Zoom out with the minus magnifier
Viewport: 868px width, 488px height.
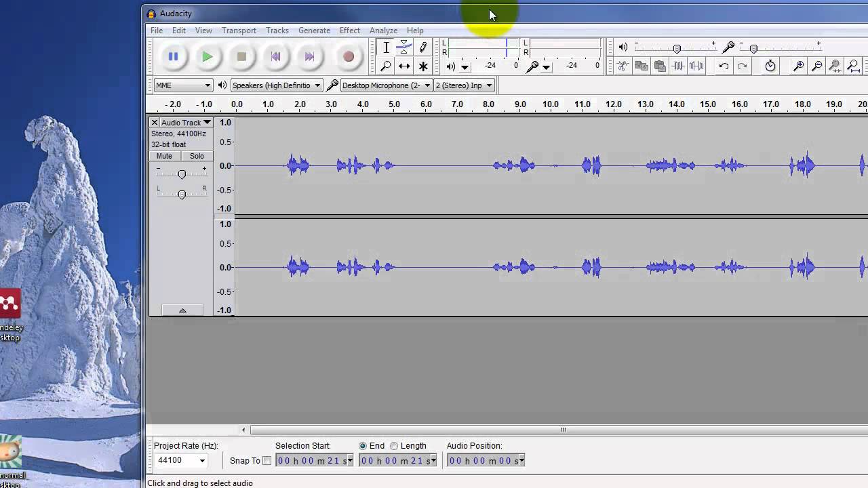tap(817, 66)
